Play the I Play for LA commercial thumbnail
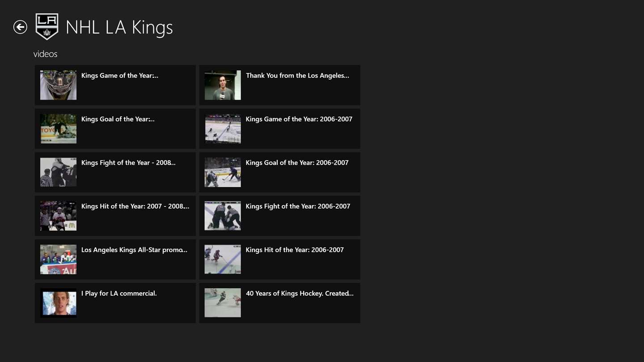Screen dimensions: 644x362 pyautogui.click(x=58, y=303)
